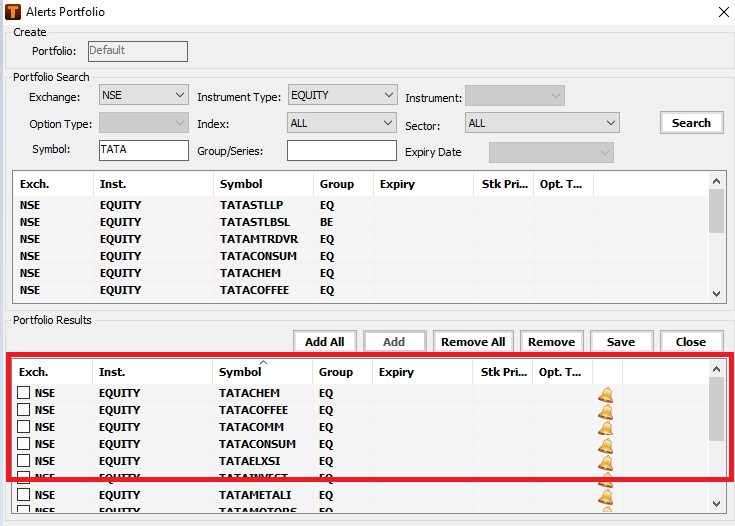The image size is (735, 526).
Task: Click the portfolio results scrollbar thumb
Action: 716,409
